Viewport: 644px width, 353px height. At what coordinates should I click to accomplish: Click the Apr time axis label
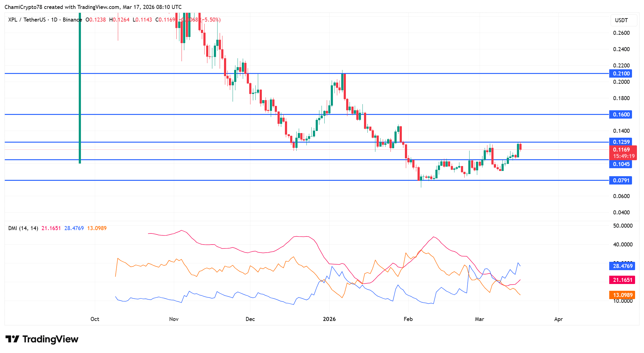coord(558,319)
